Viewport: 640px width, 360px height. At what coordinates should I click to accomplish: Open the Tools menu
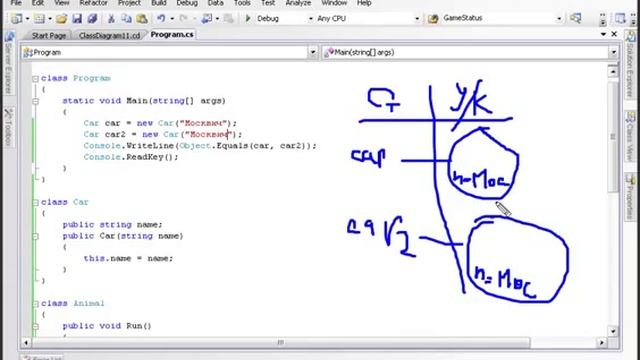(x=242, y=3)
